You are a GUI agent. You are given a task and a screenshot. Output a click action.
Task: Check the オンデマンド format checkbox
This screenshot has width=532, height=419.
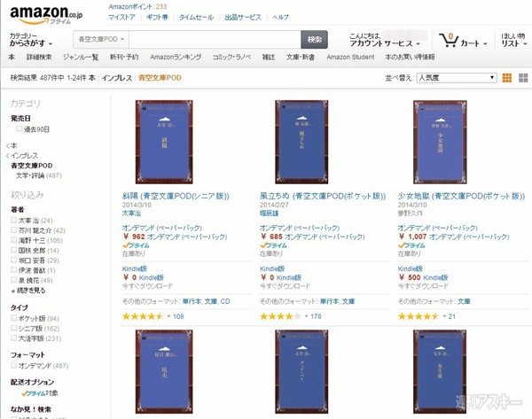coord(14,365)
